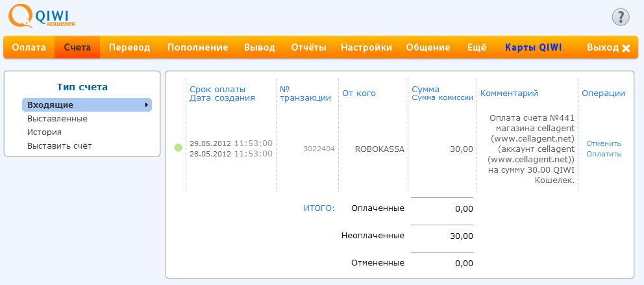
Task: Open the Карты QIWI menu item
Action: pos(533,47)
